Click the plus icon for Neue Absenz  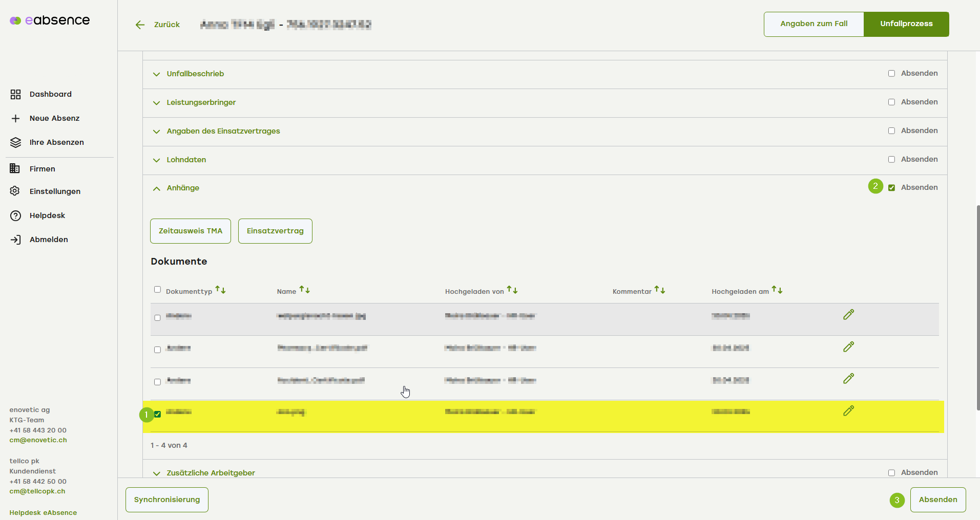pyautogui.click(x=15, y=118)
